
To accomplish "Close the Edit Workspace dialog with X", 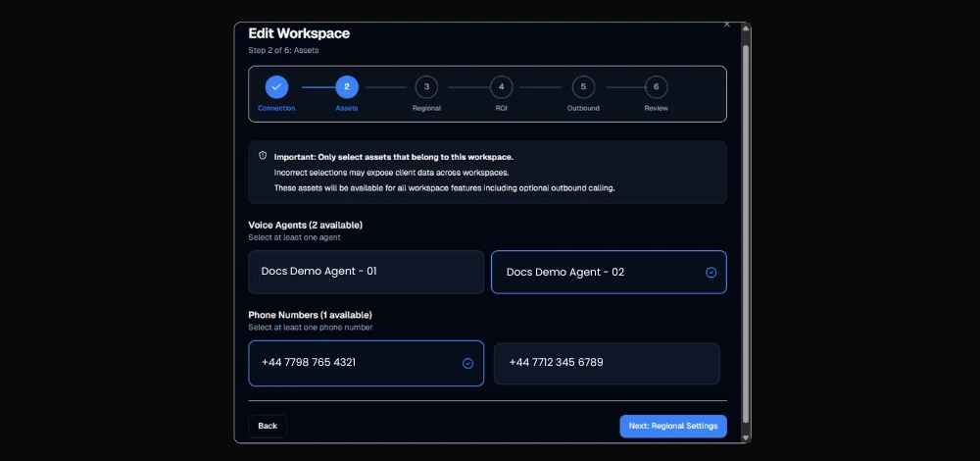I will 727,26.
